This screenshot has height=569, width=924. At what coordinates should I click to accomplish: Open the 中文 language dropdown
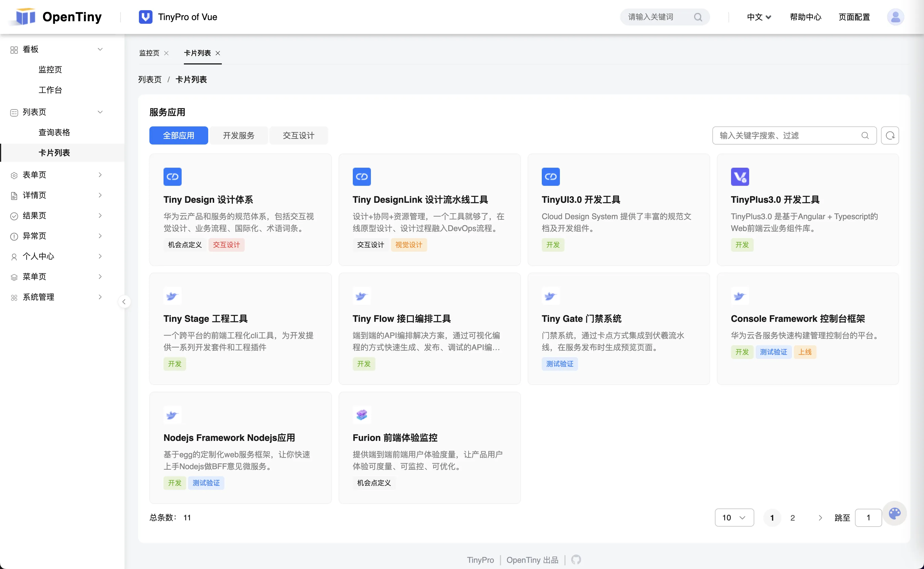click(758, 17)
